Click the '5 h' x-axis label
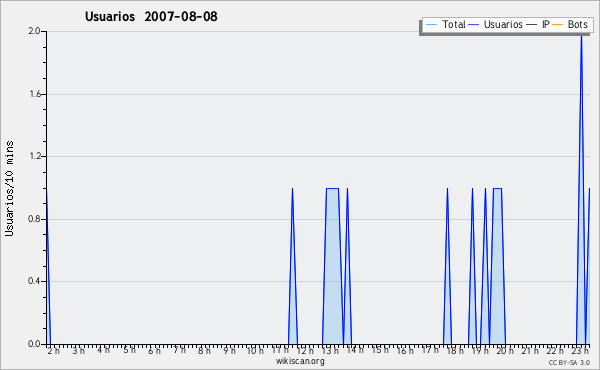The image size is (600, 370). [129, 350]
